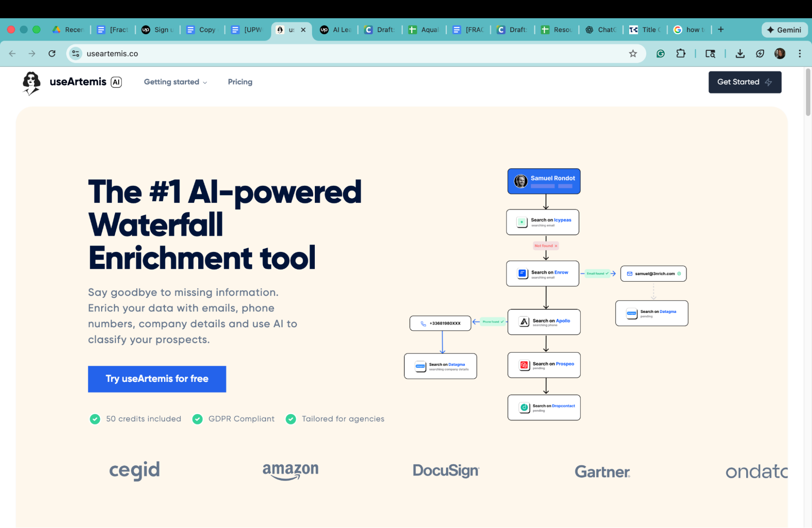Switch to the first Draft tab
The height and width of the screenshot is (528, 812).
click(x=380, y=30)
